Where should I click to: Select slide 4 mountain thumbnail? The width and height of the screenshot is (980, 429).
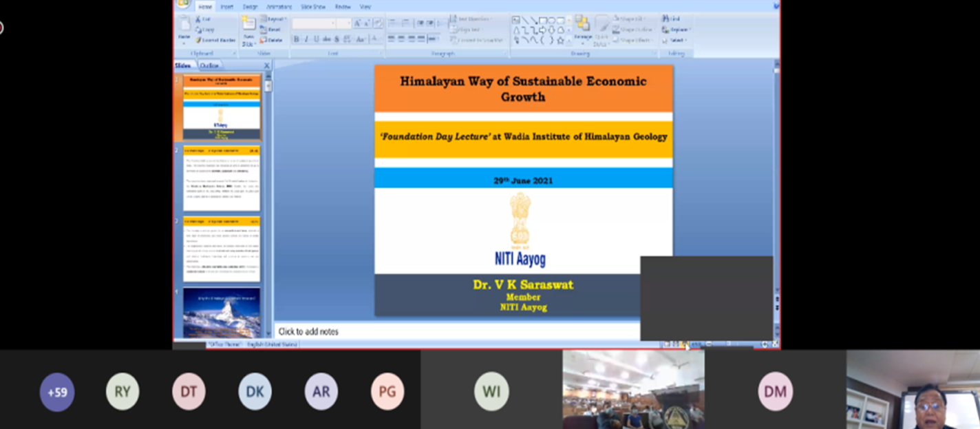click(x=222, y=313)
